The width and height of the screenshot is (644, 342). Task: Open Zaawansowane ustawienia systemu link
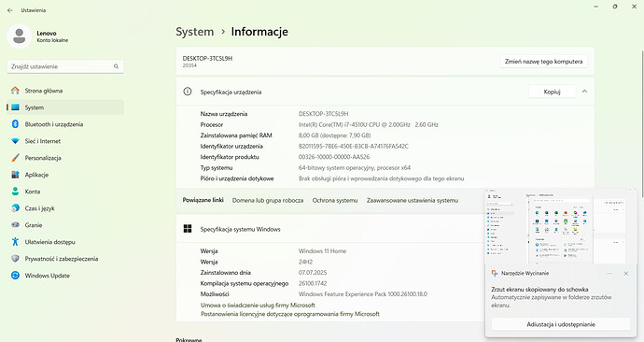tap(413, 201)
